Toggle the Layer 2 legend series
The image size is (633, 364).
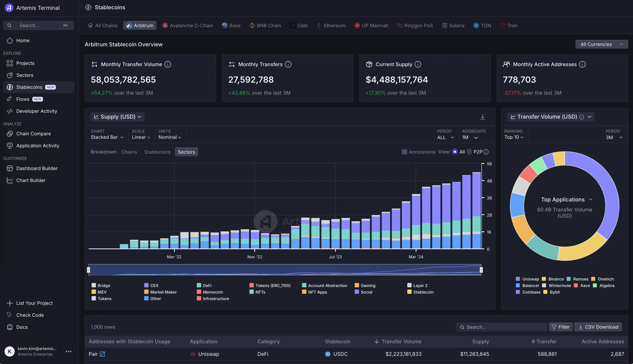point(417,286)
